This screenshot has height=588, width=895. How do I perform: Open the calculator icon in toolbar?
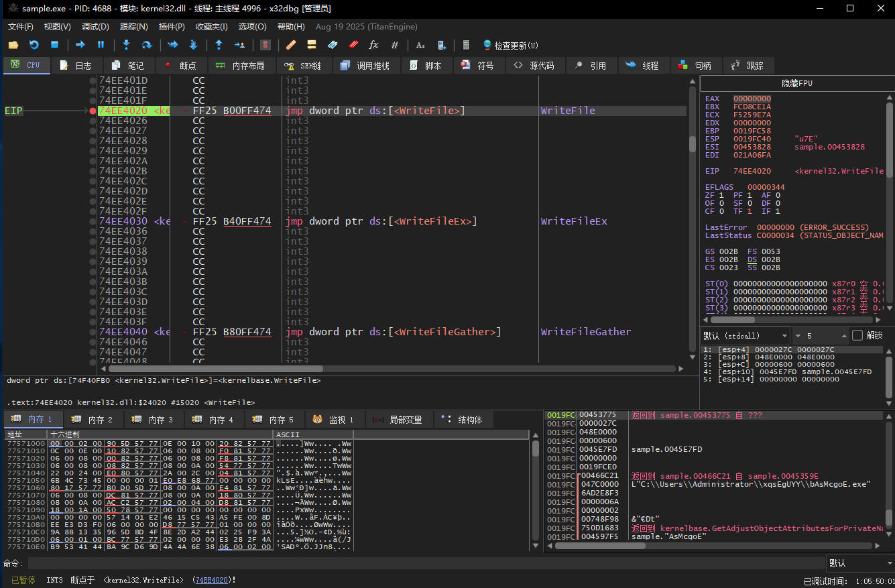coord(467,45)
